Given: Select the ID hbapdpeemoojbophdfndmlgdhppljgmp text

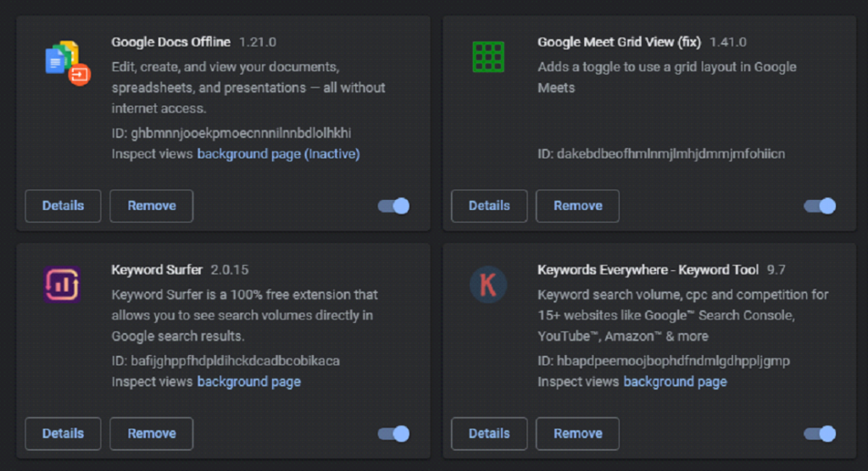Looking at the screenshot, I should coord(664,361).
